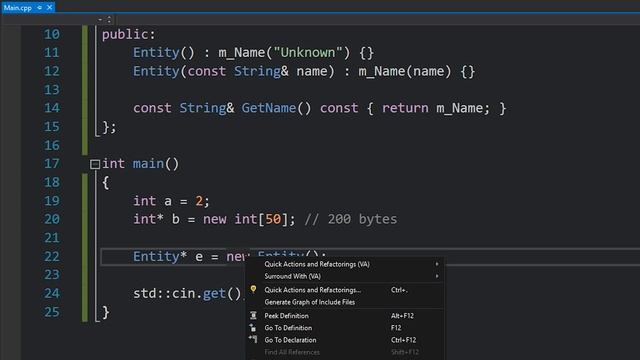Select Go To Definition menu entry
The image size is (640, 360).
(345, 328)
